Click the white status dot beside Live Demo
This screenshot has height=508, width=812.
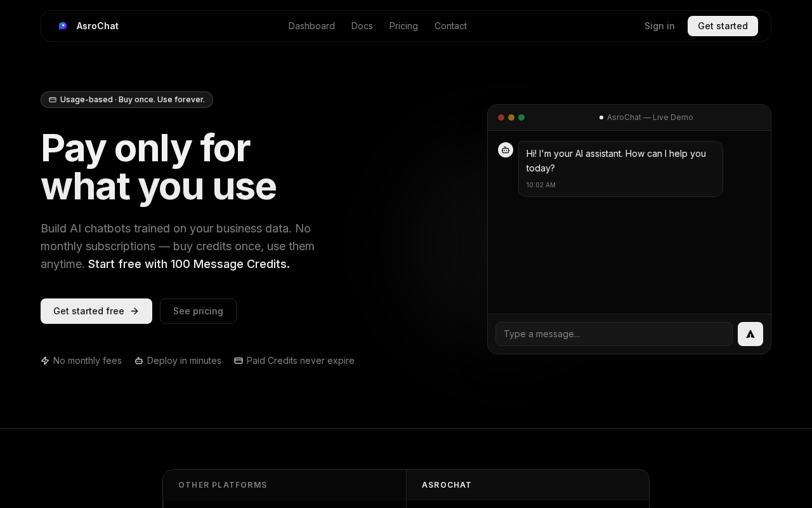[601, 117]
